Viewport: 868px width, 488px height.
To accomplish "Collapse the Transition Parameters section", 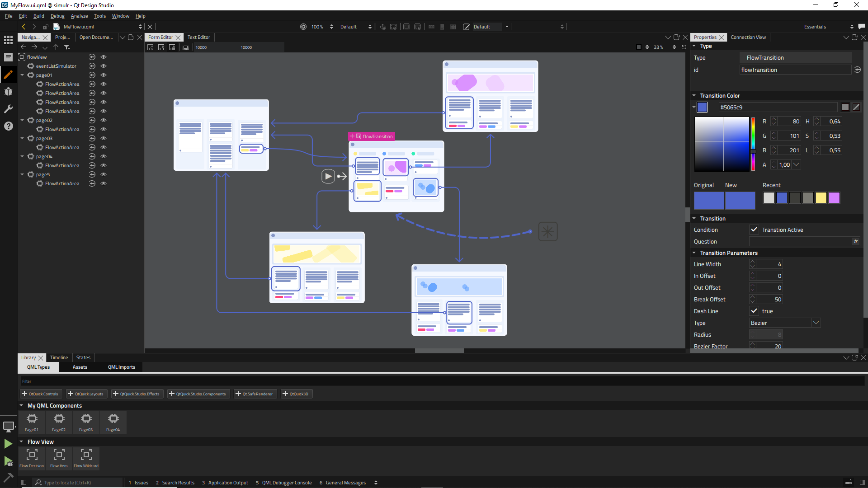I will point(694,253).
